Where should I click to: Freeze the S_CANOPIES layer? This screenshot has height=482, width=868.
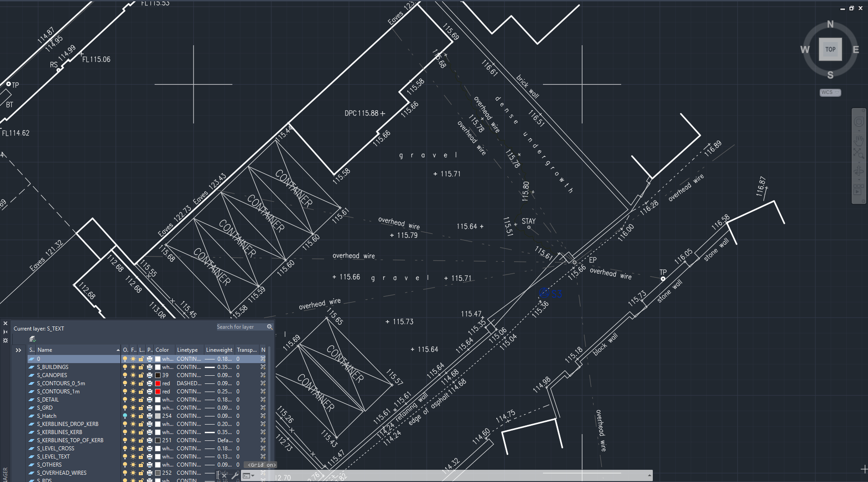click(133, 375)
